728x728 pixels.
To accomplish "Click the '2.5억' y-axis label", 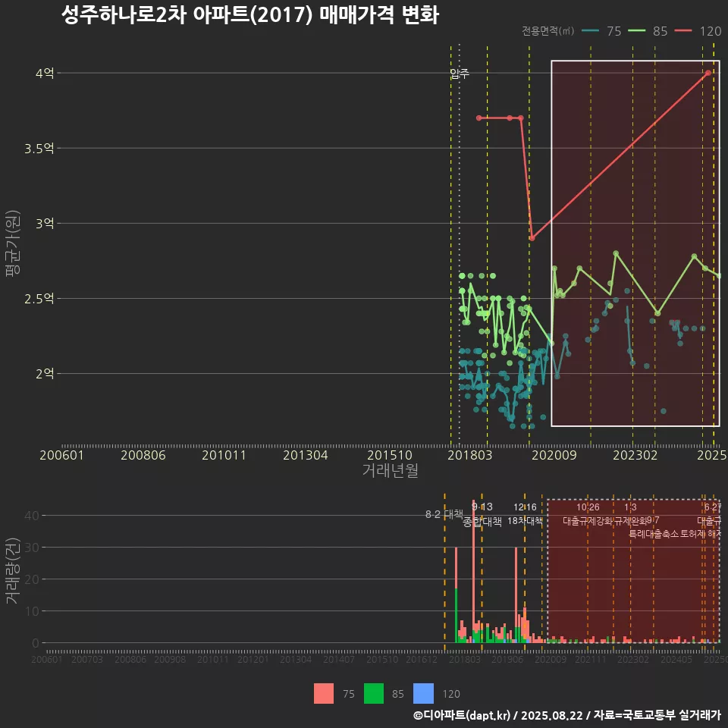I will (39, 299).
